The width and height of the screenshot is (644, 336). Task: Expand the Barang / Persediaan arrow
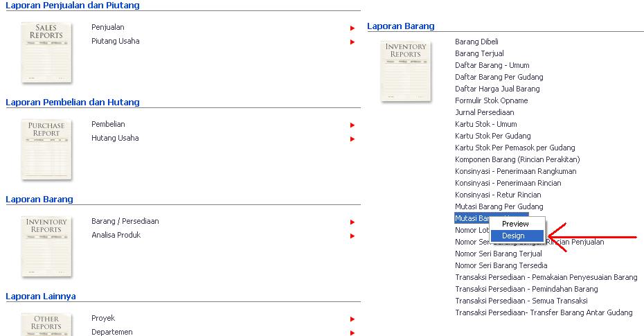click(x=352, y=222)
